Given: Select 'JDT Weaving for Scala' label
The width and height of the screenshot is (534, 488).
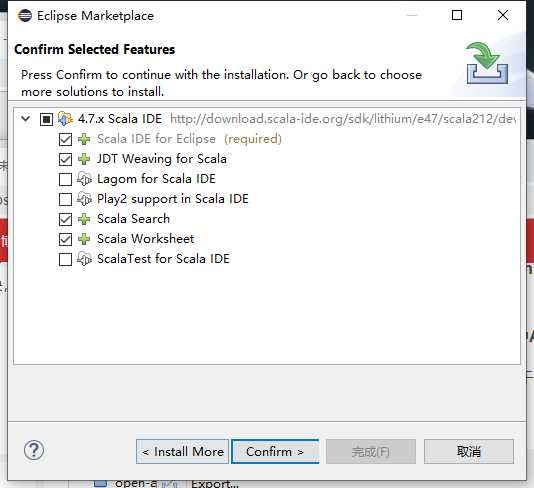Looking at the screenshot, I should tap(162, 159).
